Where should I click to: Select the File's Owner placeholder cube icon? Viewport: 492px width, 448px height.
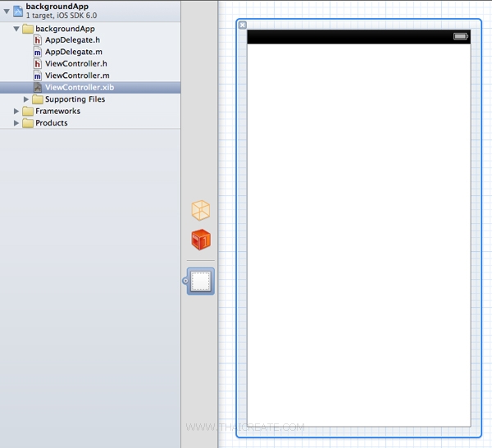(201, 210)
